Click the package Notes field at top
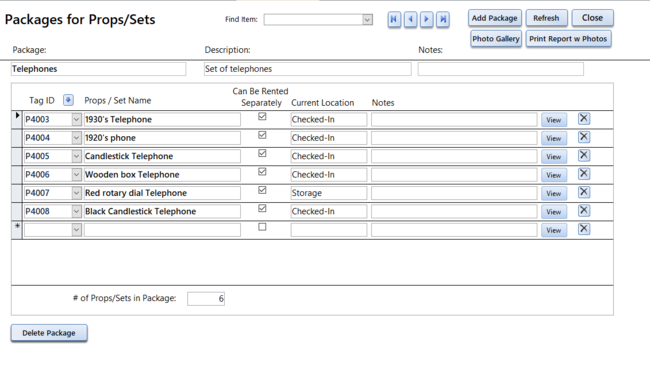Image resolution: width=650 pixels, height=366 pixels. (500, 69)
